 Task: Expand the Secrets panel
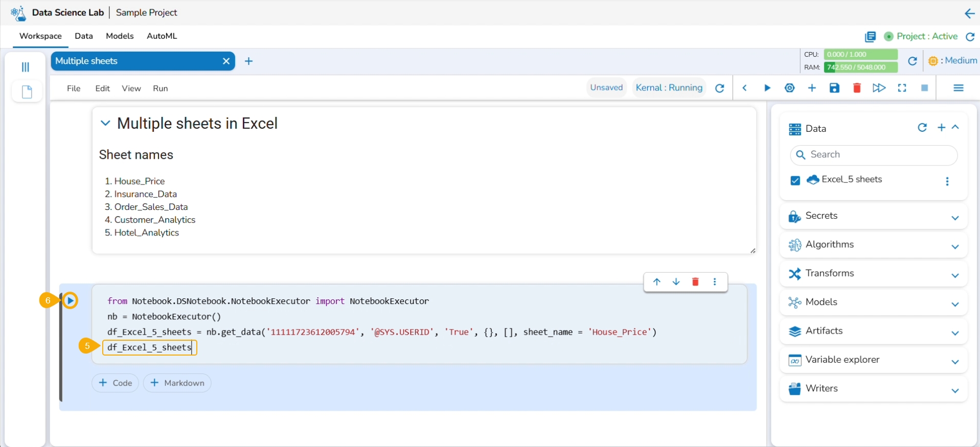click(x=954, y=218)
